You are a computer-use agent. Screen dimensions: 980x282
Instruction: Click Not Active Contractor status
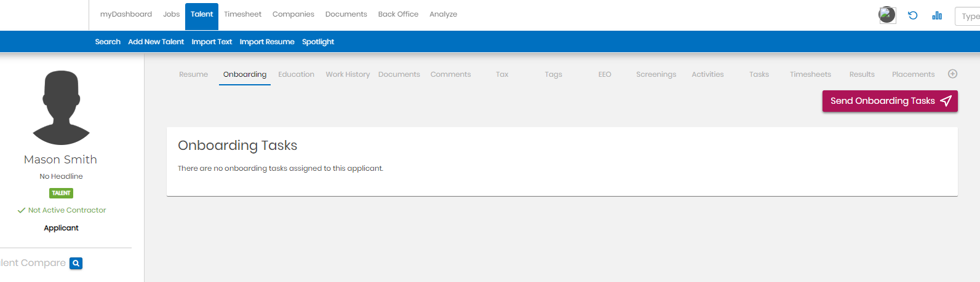click(x=62, y=210)
